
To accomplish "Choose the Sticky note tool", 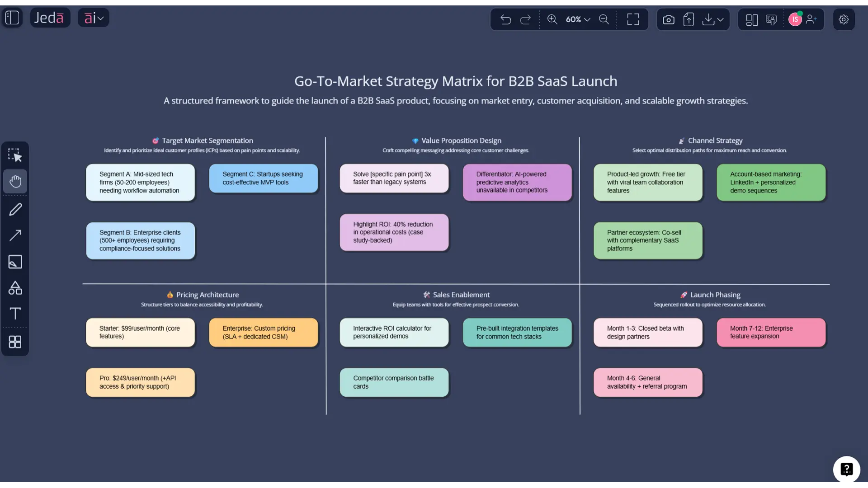I will [15, 262].
